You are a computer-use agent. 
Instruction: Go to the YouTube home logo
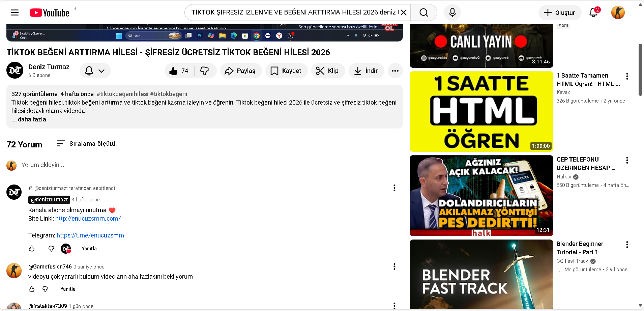tap(50, 13)
